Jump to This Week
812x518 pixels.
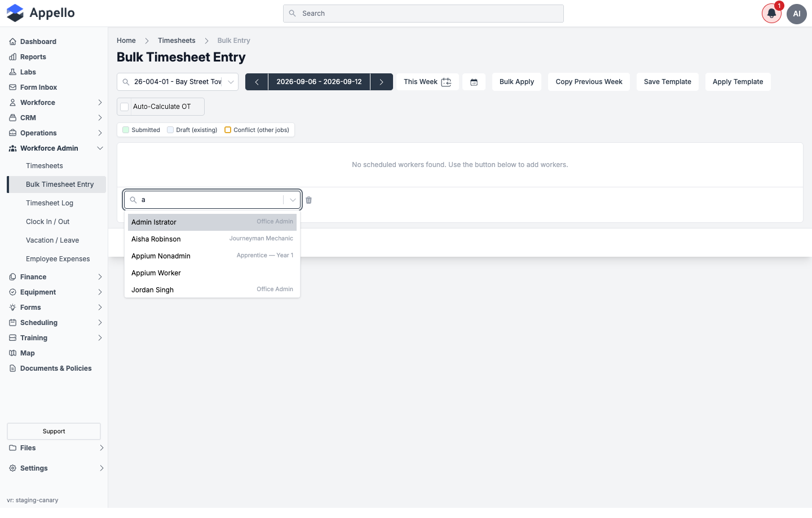(427, 82)
